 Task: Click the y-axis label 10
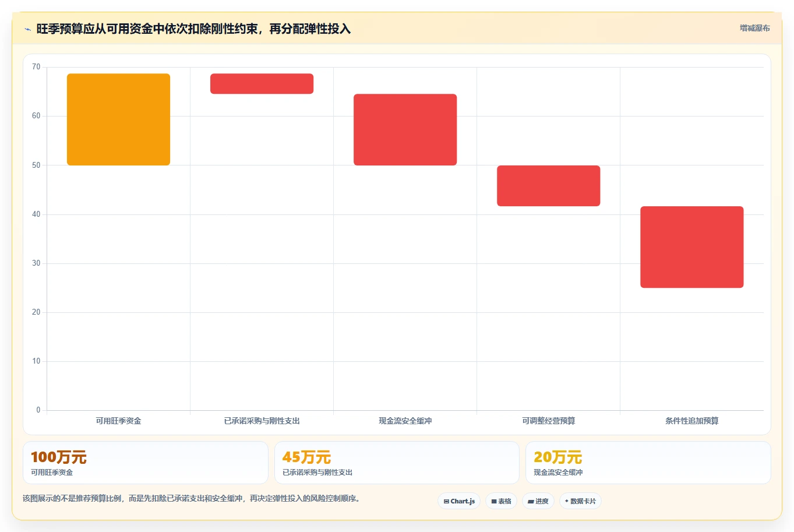[x=36, y=361]
